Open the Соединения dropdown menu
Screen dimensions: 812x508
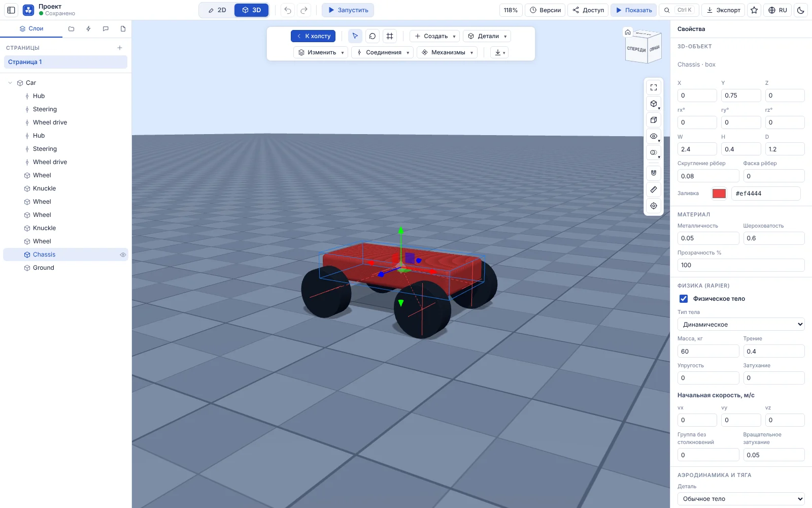383,52
